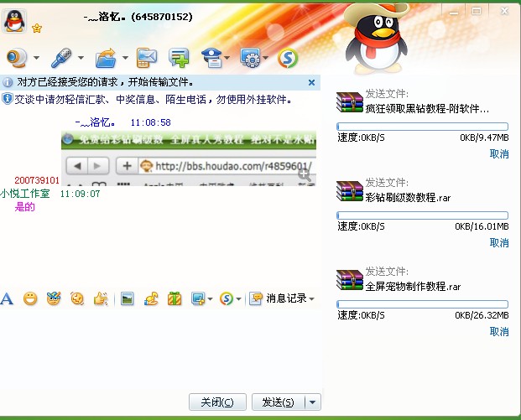Screen dimensions: 521x420
Task: Click the Soso search icon in the input toolbar
Action: [x=227, y=298]
